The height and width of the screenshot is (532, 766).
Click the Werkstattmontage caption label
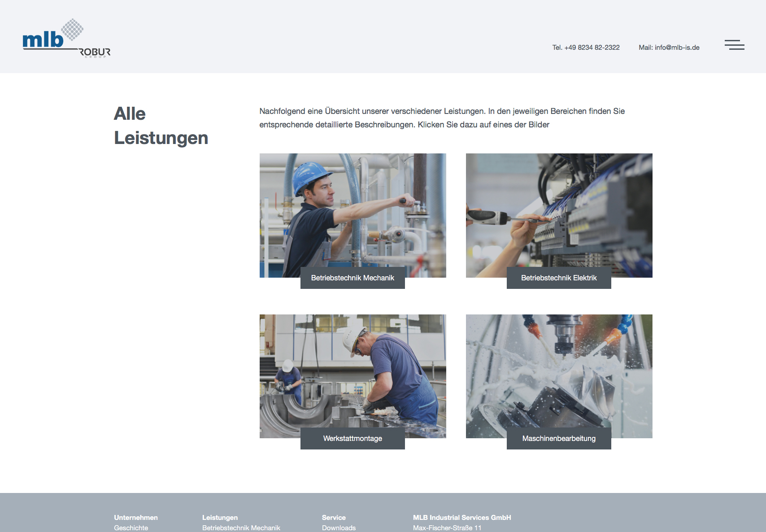(x=353, y=439)
